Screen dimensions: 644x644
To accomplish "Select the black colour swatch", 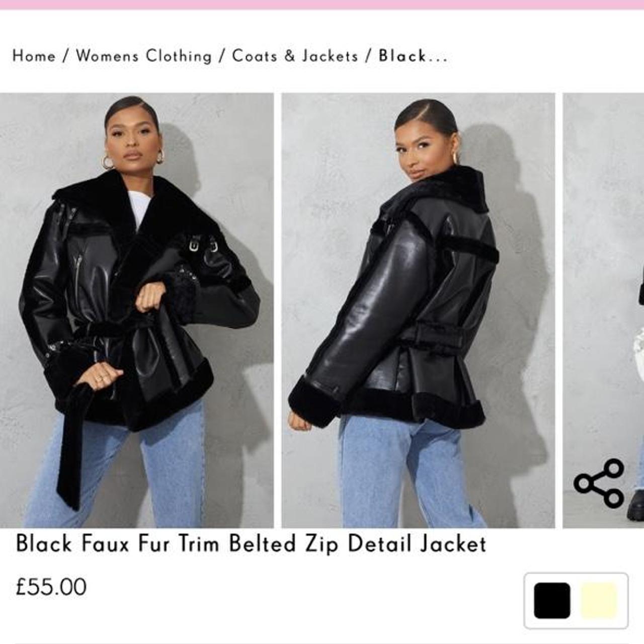I will [552, 600].
